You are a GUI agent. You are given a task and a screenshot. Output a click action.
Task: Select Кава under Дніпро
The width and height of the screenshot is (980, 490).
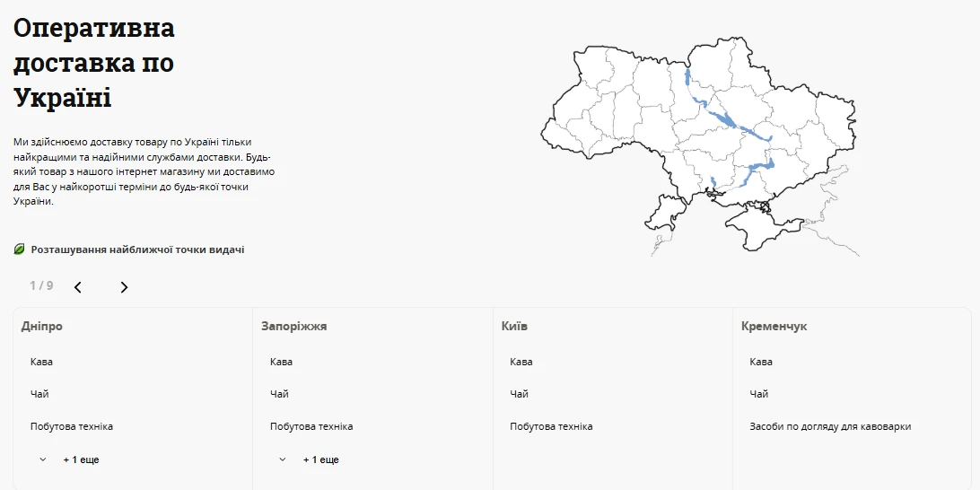41,362
